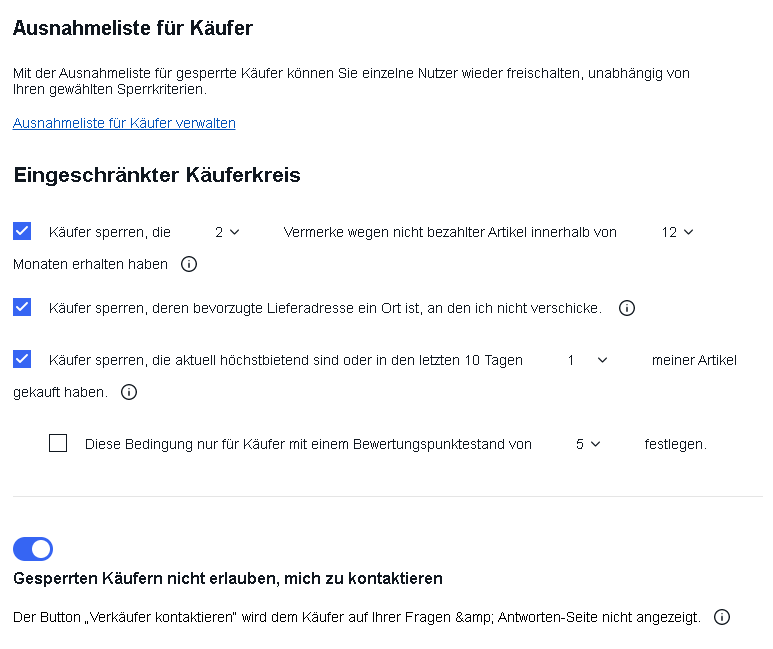Click the "Käufer sperren, die" label text
This screenshot has height=649, width=773.
(110, 232)
